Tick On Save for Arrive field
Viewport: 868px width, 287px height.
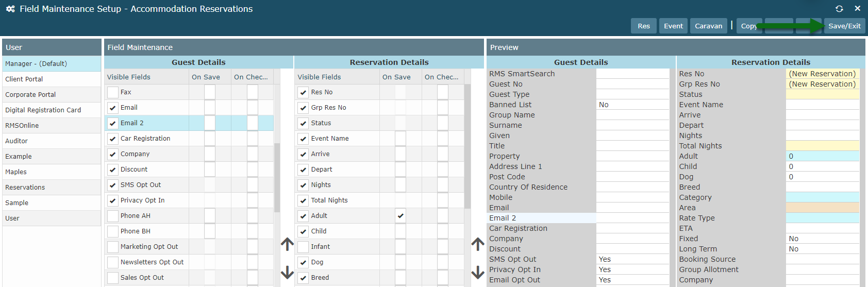coord(400,154)
